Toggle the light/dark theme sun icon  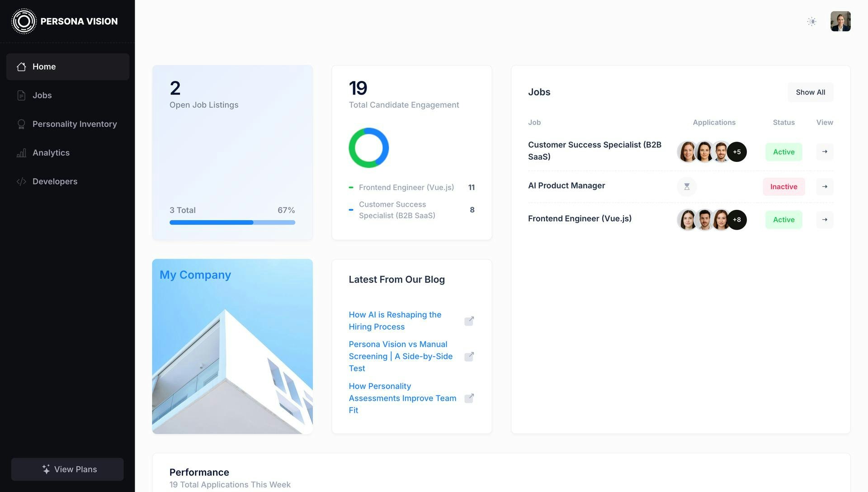point(811,21)
